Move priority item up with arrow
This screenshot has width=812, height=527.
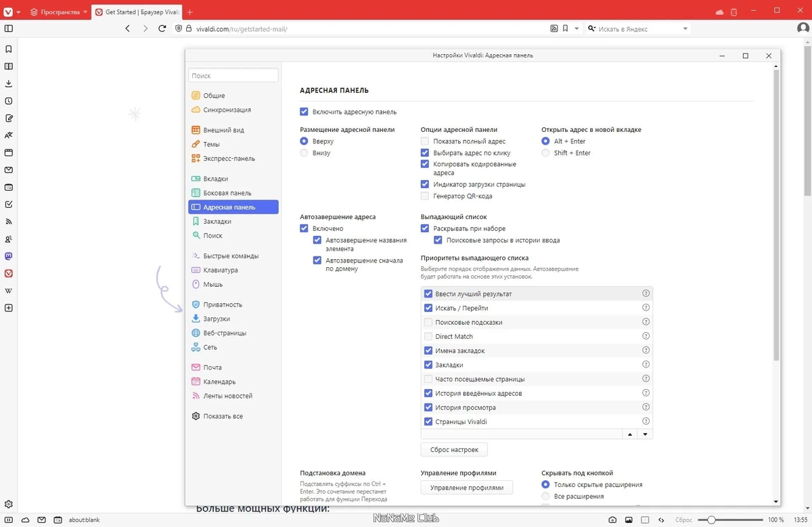click(629, 434)
